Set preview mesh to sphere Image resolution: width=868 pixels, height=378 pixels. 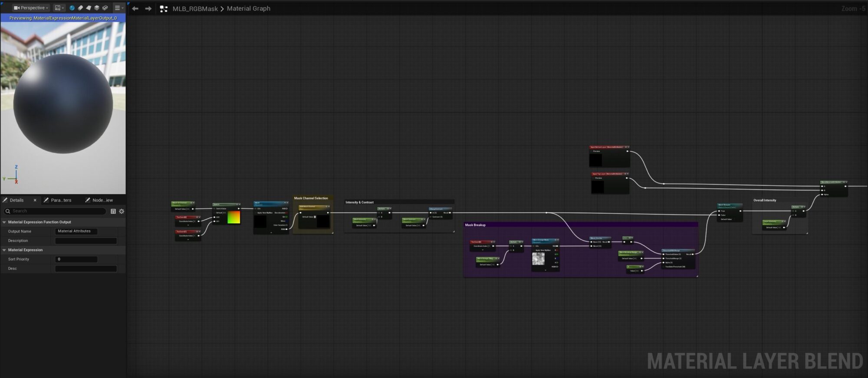[x=72, y=8]
